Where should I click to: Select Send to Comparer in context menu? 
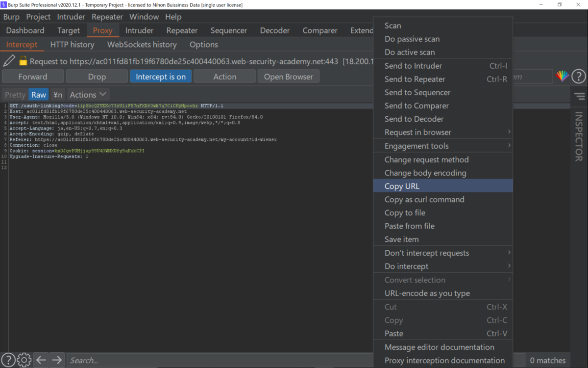pyautogui.click(x=443, y=105)
